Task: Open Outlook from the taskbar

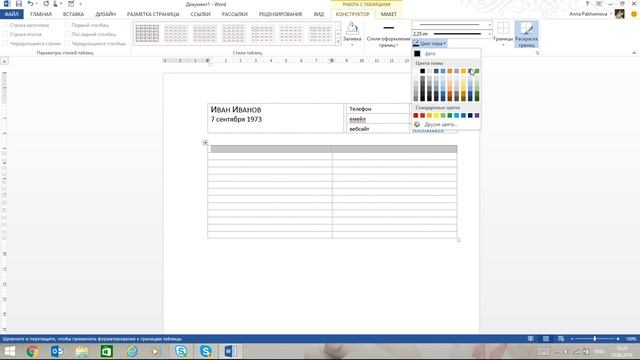Action: pos(57,351)
